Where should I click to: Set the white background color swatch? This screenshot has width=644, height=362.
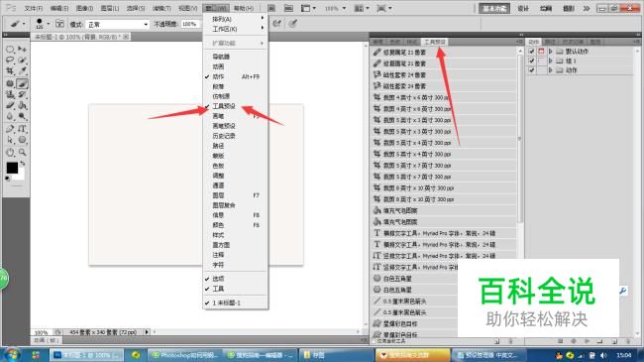click(x=21, y=176)
